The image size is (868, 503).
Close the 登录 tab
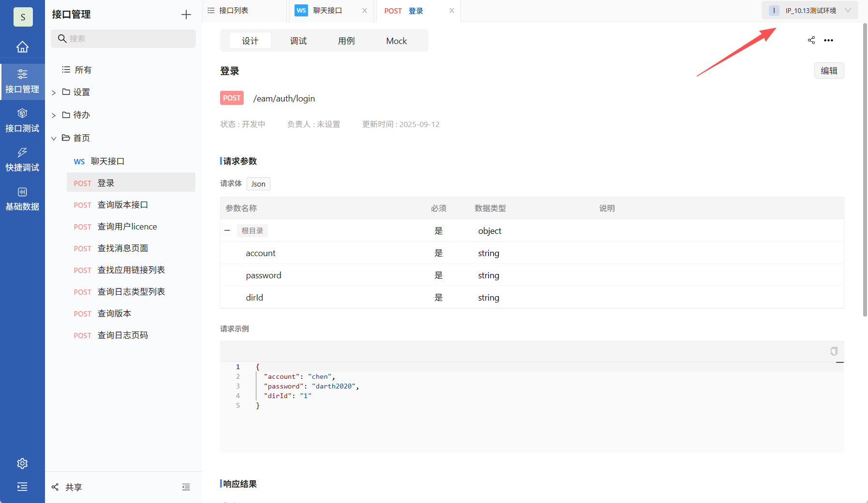[x=452, y=11]
